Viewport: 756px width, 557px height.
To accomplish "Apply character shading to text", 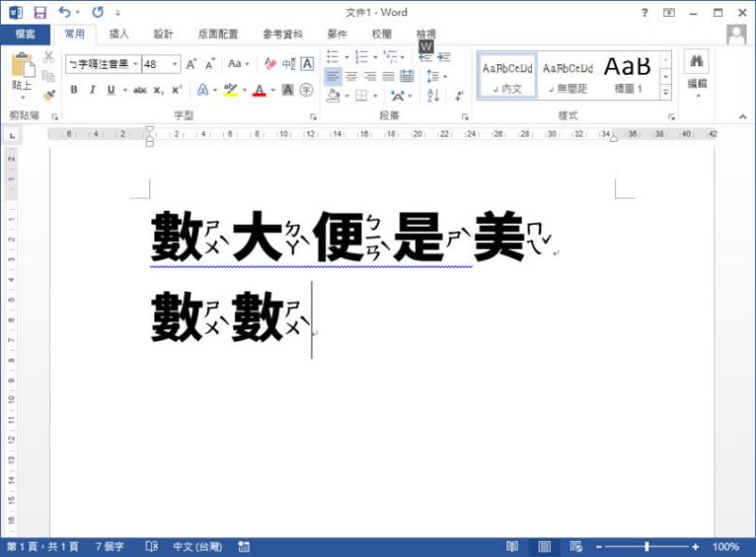I will pos(287,90).
